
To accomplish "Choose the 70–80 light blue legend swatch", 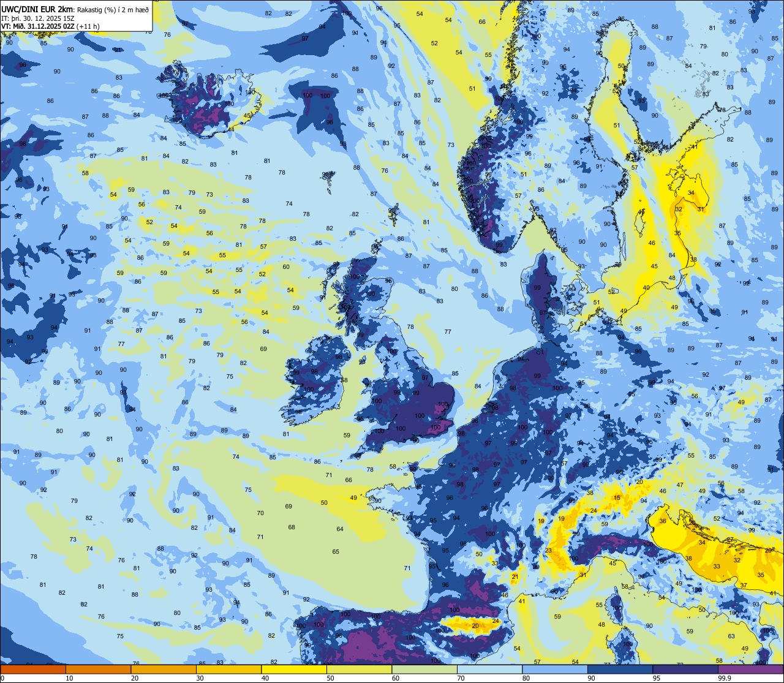I will click(x=489, y=669).
